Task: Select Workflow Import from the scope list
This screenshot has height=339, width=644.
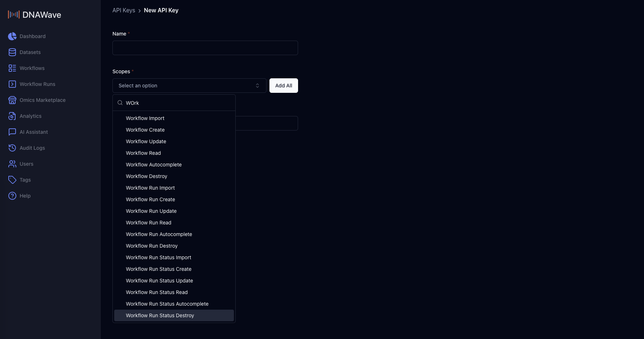Action: tap(145, 118)
